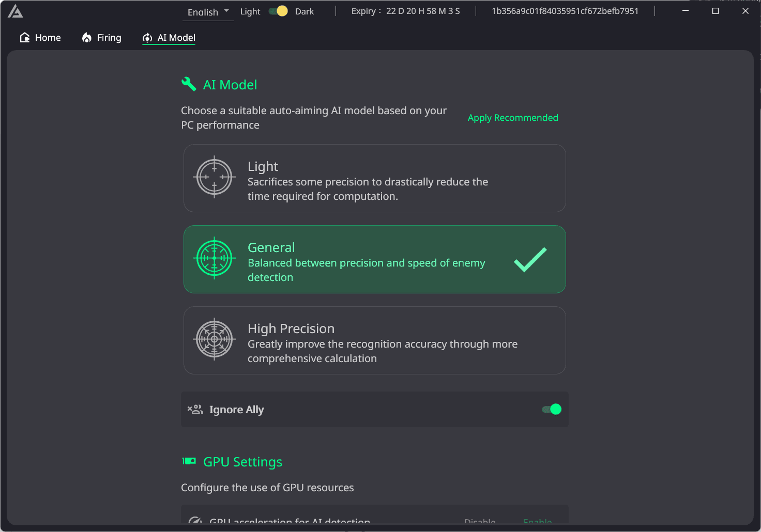Switch to the Firing tab
The image size is (761, 532).
102,38
